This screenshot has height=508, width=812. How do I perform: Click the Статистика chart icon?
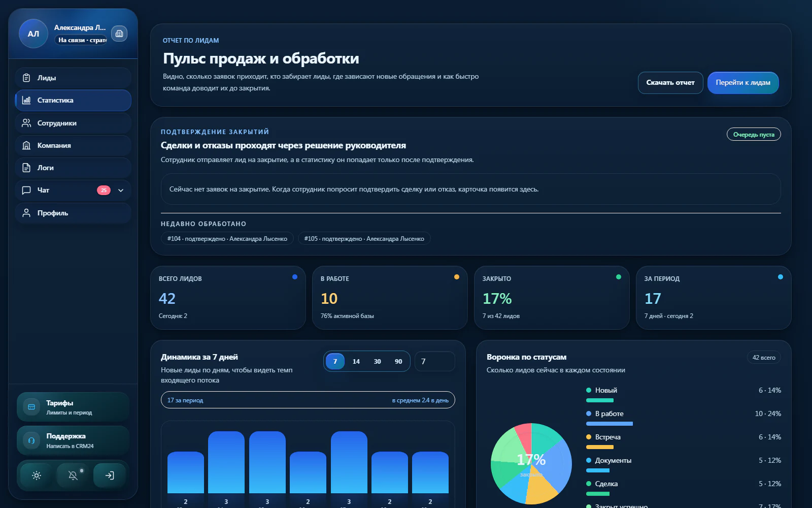click(26, 100)
